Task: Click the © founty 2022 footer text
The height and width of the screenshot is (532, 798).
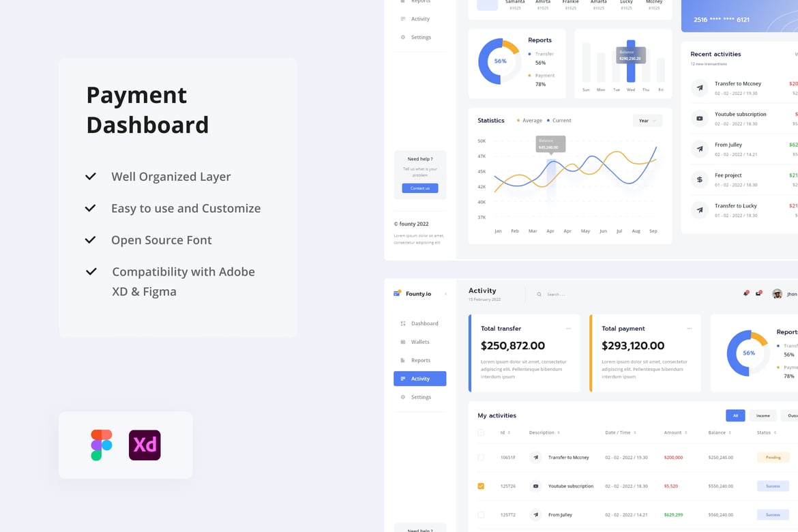Action: point(411,224)
